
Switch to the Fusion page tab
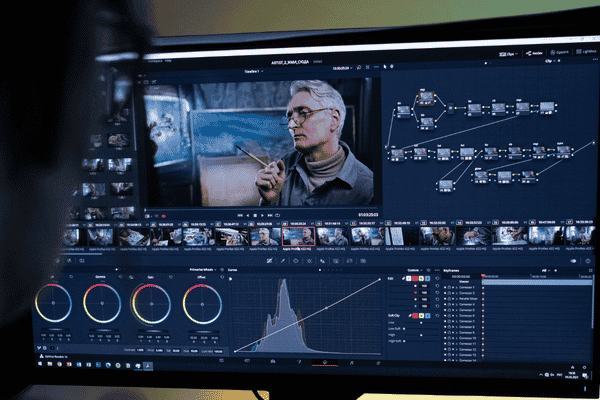pos(299,361)
